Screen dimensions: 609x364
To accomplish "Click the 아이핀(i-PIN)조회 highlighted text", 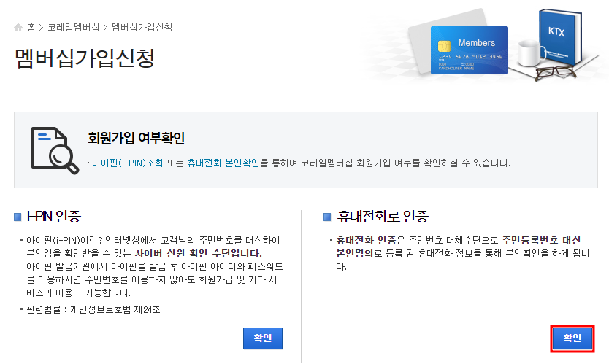I will [x=127, y=163].
